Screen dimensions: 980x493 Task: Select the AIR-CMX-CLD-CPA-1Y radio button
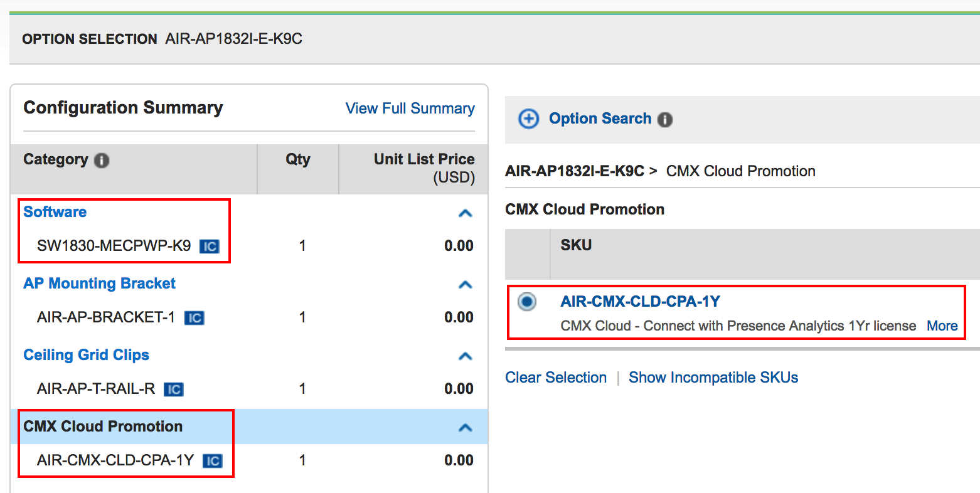[527, 302]
